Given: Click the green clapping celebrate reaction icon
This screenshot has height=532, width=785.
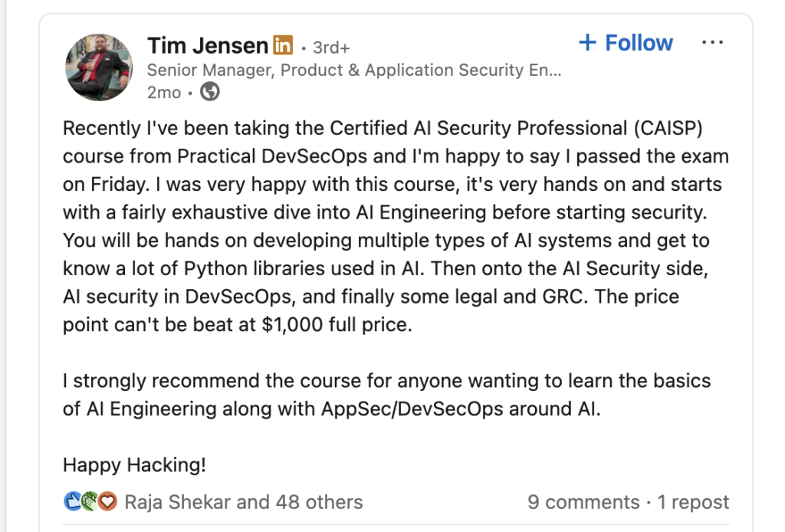Looking at the screenshot, I should click(x=90, y=501).
